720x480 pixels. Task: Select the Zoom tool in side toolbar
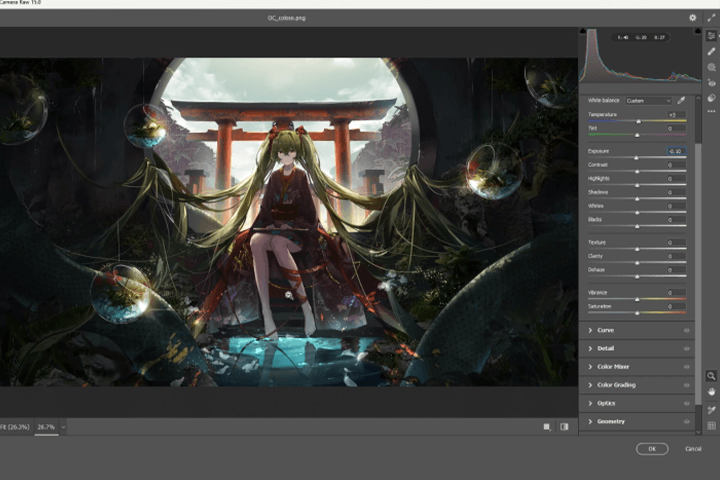[x=711, y=376]
